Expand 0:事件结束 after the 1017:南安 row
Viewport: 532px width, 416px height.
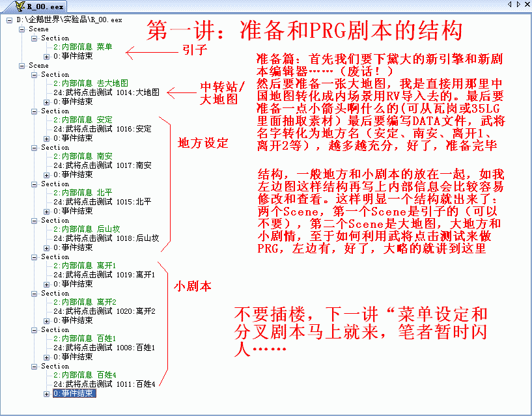[46, 175]
